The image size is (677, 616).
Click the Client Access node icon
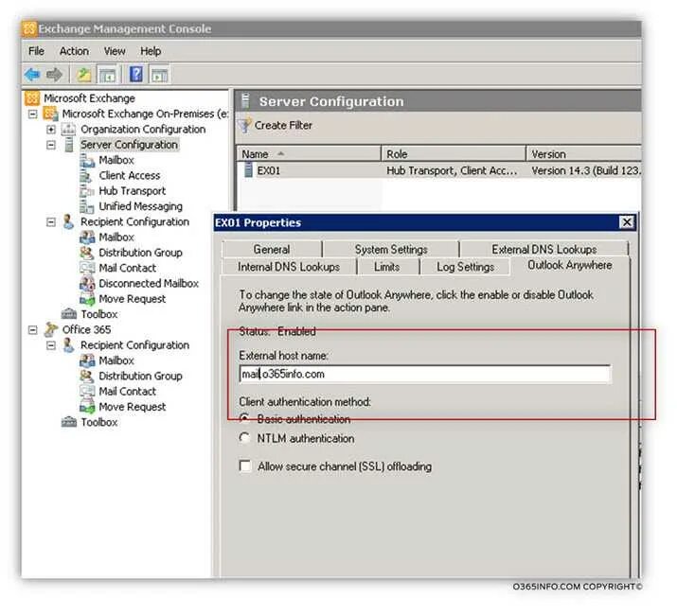click(86, 176)
